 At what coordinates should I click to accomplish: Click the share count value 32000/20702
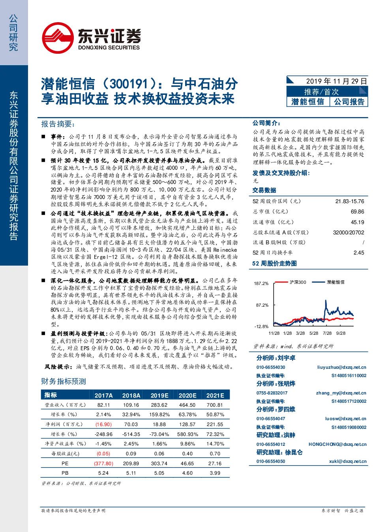[x=349, y=232]
